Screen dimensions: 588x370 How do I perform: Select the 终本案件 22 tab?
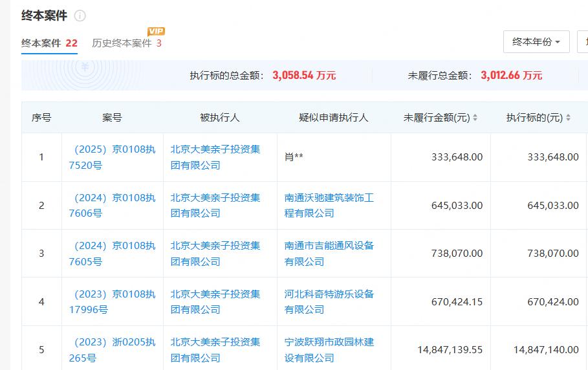(x=50, y=43)
